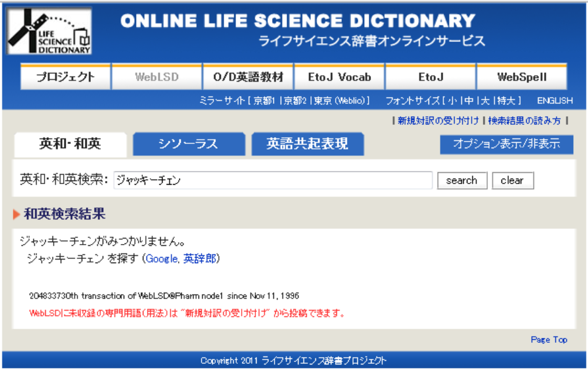Screen dimensions: 588x370
Task: Open the 新規対訳の受け付け link
Action: [438, 121]
